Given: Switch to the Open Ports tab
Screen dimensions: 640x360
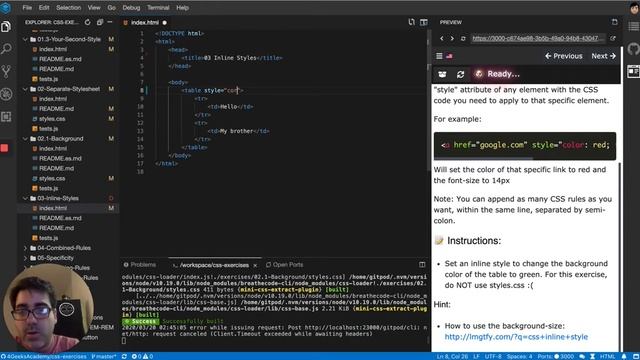Looking at the screenshot, I should [284, 265].
